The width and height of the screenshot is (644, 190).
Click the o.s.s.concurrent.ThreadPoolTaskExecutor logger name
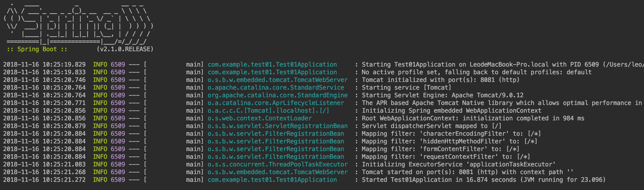(277, 164)
